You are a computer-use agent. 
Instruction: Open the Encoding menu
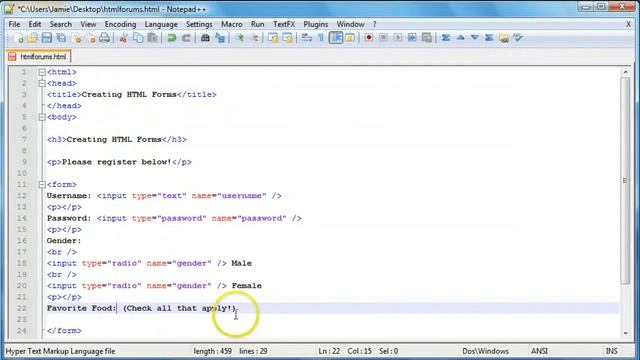click(120, 24)
